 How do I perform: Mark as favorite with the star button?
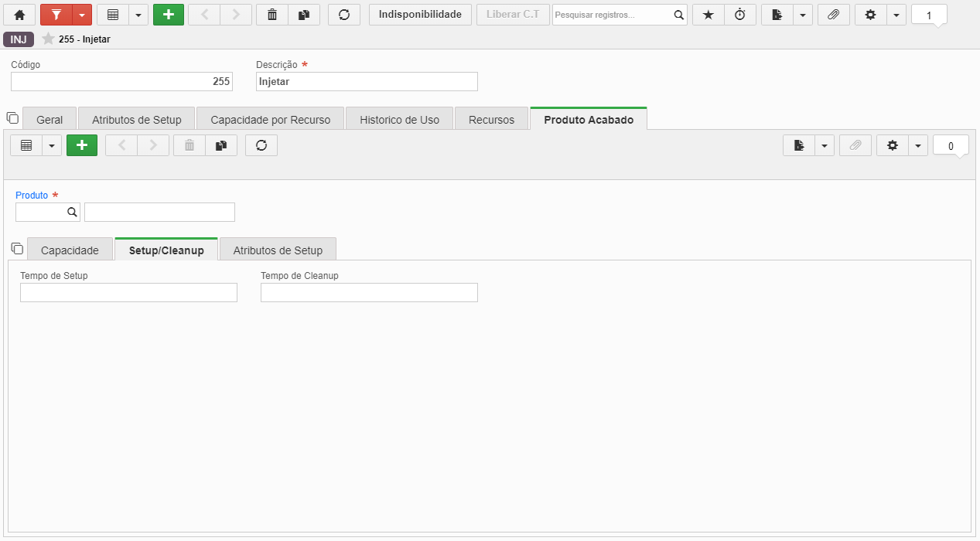[x=709, y=15]
